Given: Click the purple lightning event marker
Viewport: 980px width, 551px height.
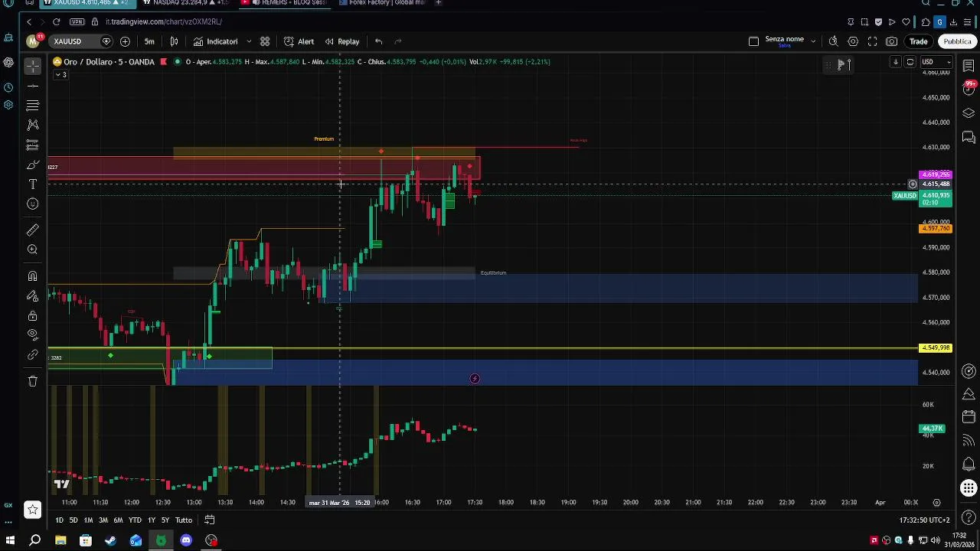Looking at the screenshot, I should (x=475, y=379).
